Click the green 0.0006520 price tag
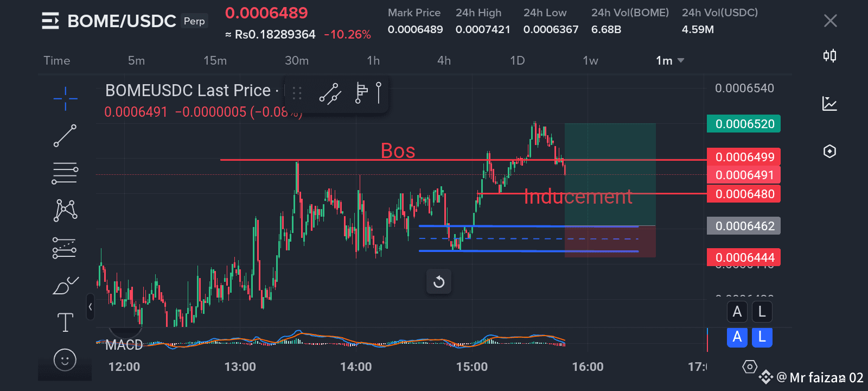Viewport: 868px width, 391px height. tap(744, 124)
